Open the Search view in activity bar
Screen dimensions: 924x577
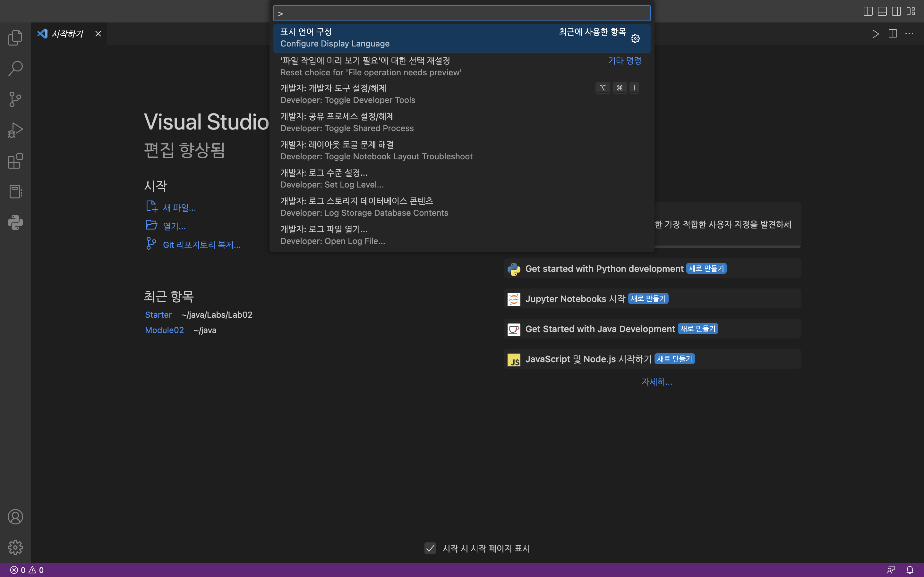pos(15,68)
